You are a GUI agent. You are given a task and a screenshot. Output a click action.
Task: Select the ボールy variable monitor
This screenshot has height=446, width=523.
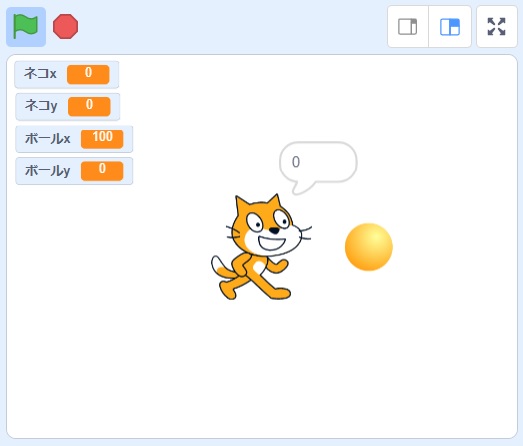(x=74, y=171)
